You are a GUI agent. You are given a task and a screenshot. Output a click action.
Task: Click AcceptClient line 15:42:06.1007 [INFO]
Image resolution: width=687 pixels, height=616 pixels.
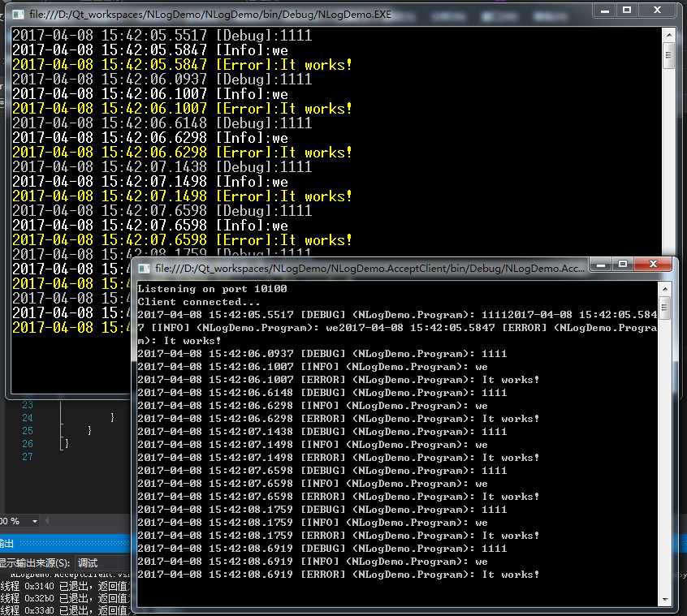[x=313, y=367]
